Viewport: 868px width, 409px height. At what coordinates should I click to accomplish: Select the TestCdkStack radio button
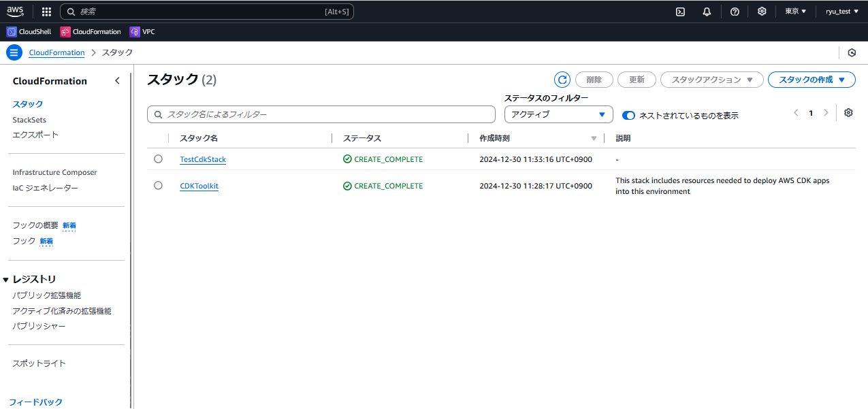pos(158,159)
